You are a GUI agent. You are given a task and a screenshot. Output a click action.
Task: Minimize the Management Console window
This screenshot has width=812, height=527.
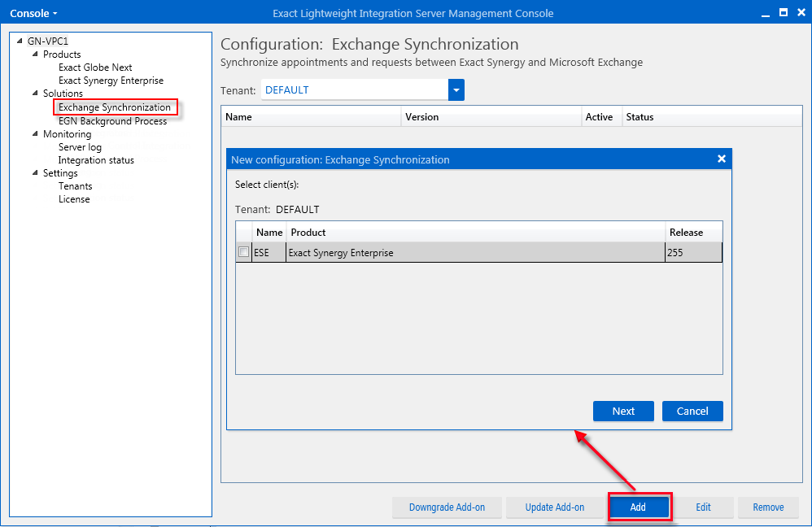[x=766, y=14]
